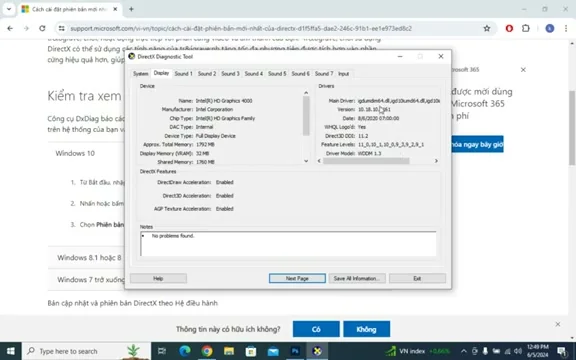
Task: Click the Drivers horizontal scrollbar thumb
Action: click(366, 161)
